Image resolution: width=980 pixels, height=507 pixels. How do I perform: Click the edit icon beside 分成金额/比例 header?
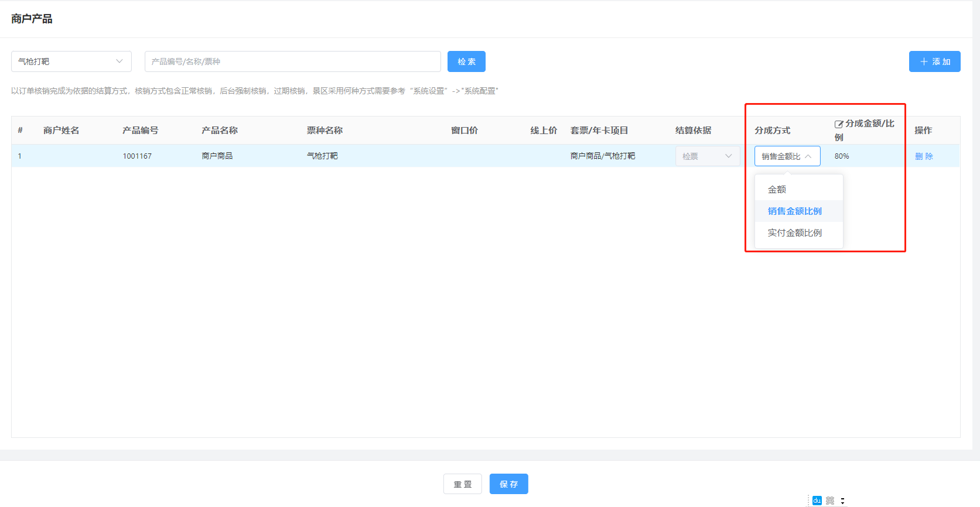tap(839, 124)
